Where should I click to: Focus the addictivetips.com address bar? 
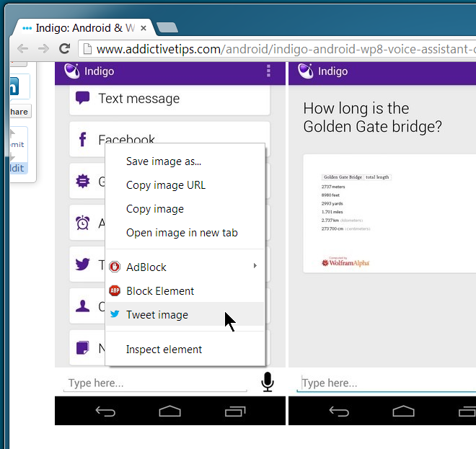(277, 49)
